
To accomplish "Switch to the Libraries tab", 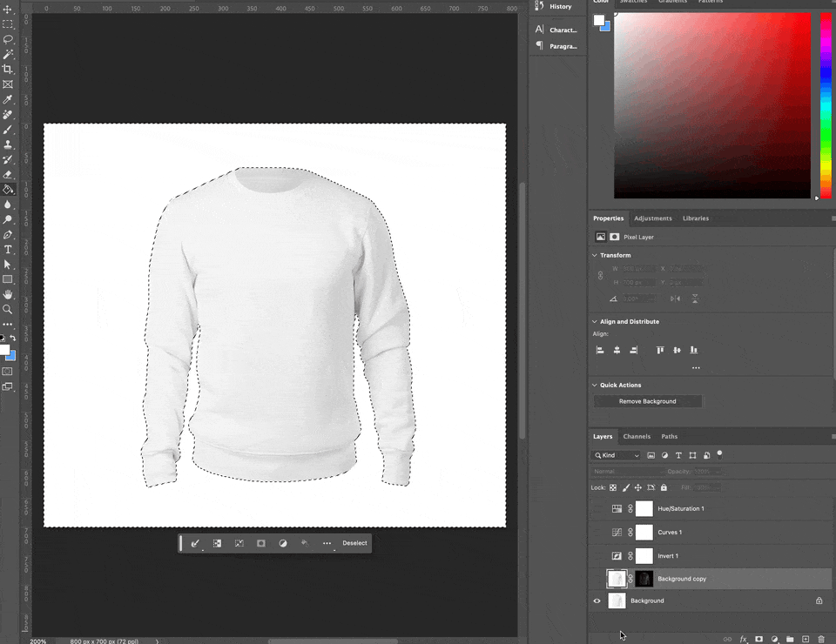I will point(696,218).
